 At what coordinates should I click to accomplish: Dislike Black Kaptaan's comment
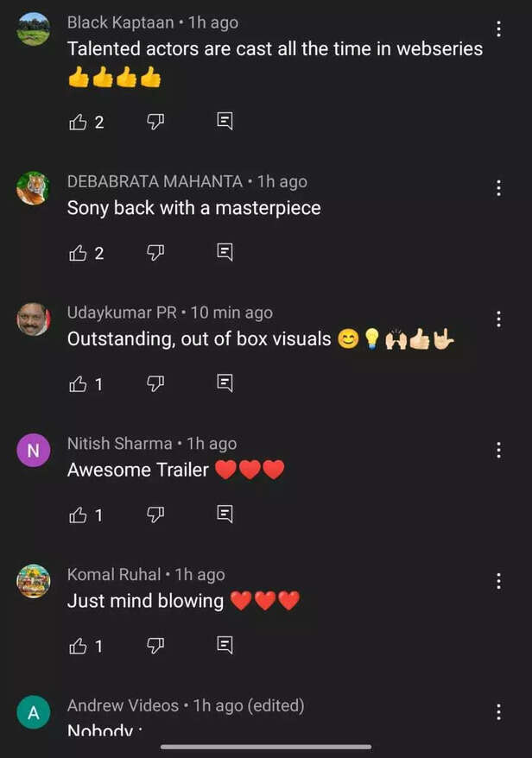155,122
